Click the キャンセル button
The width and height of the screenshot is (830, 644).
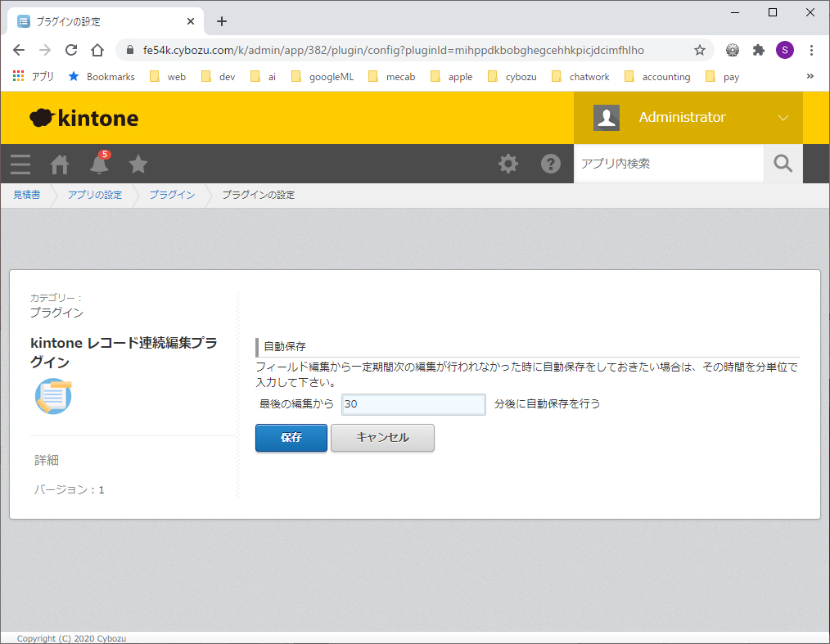[383, 438]
